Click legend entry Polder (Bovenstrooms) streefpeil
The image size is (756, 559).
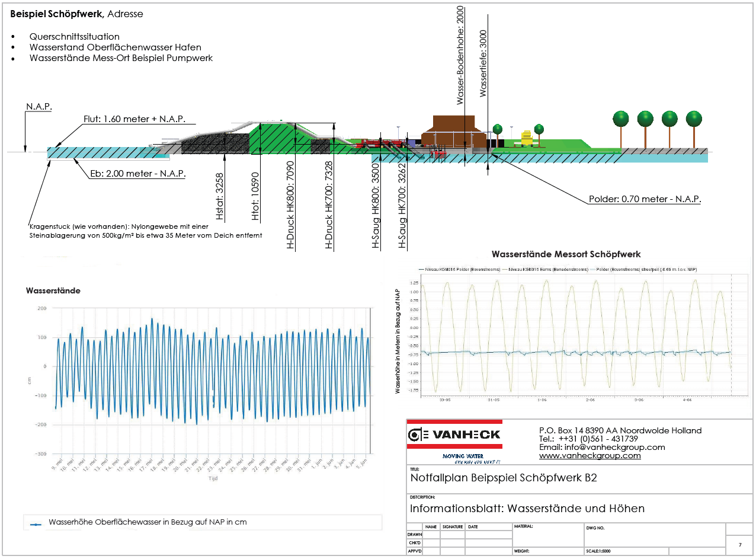tap(644, 269)
